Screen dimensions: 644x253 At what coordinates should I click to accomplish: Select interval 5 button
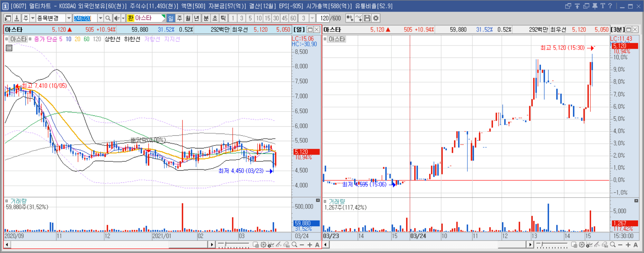pyautogui.click(x=250, y=18)
